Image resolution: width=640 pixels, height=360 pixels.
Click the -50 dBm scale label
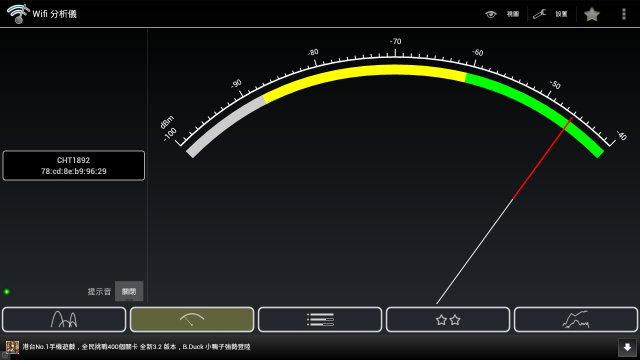(555, 84)
